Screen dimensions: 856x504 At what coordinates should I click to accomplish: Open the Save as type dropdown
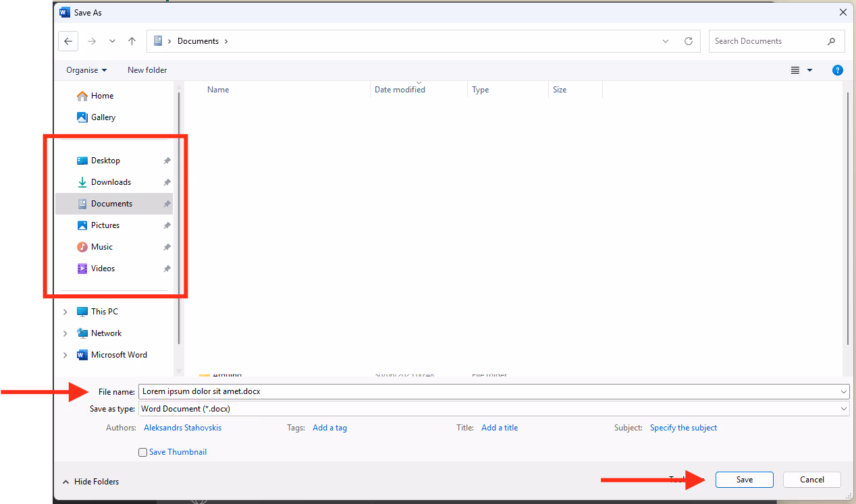493,409
